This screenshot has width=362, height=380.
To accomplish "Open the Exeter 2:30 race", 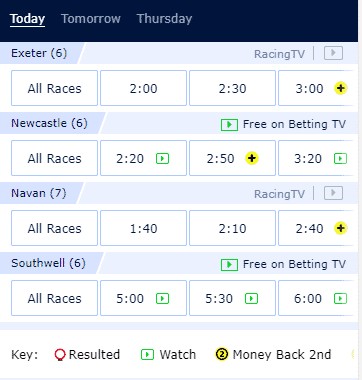I will coord(232,88).
